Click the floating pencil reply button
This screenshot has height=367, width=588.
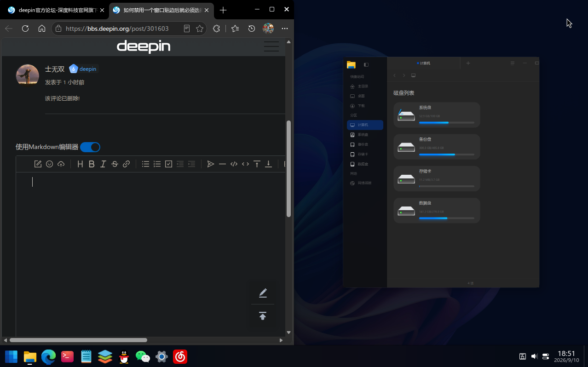(263, 293)
